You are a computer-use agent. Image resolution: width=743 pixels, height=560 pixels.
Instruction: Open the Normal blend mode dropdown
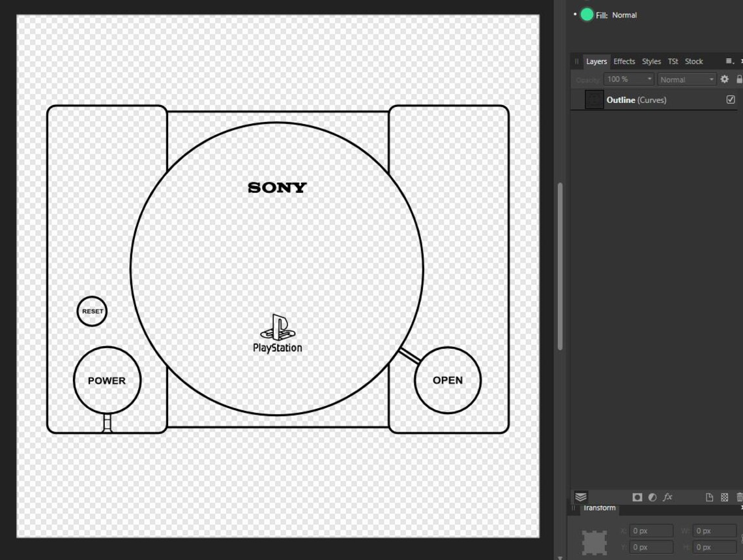tap(686, 79)
